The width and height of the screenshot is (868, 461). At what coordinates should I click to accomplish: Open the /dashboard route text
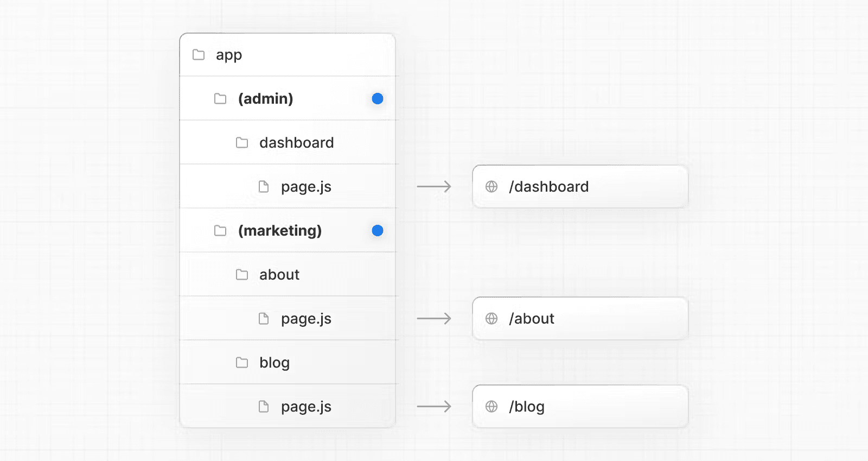click(548, 187)
